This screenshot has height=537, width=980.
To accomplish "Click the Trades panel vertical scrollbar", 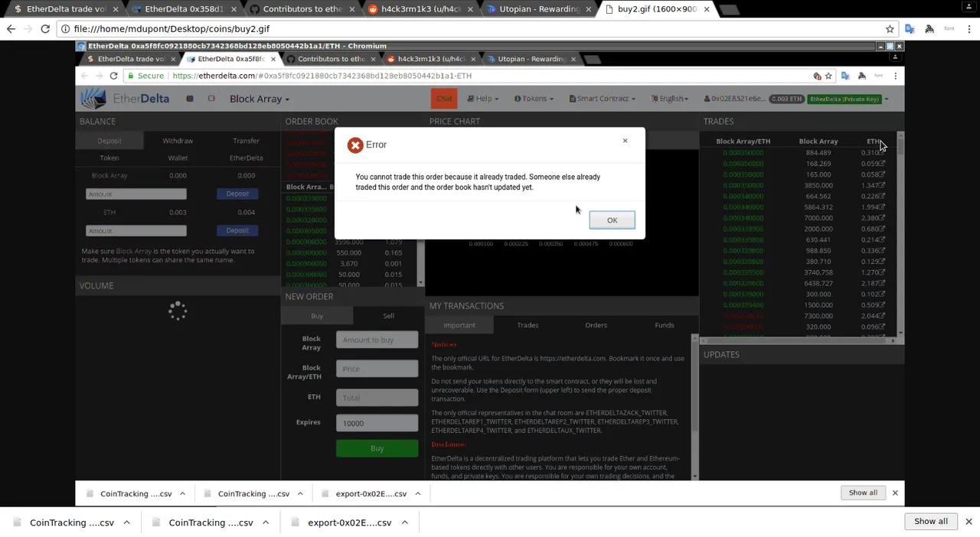I will [x=900, y=234].
